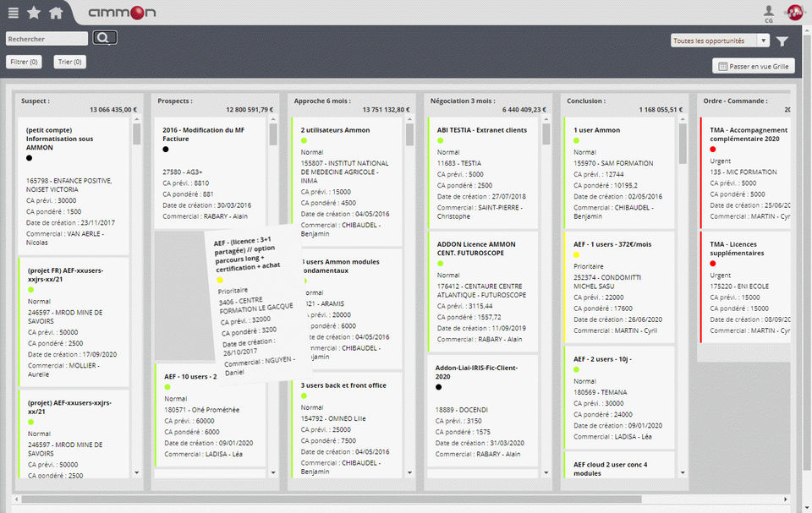Click 1 168 055,51 € Conclusion total
Screen dimensions: 812x513
click(x=661, y=110)
